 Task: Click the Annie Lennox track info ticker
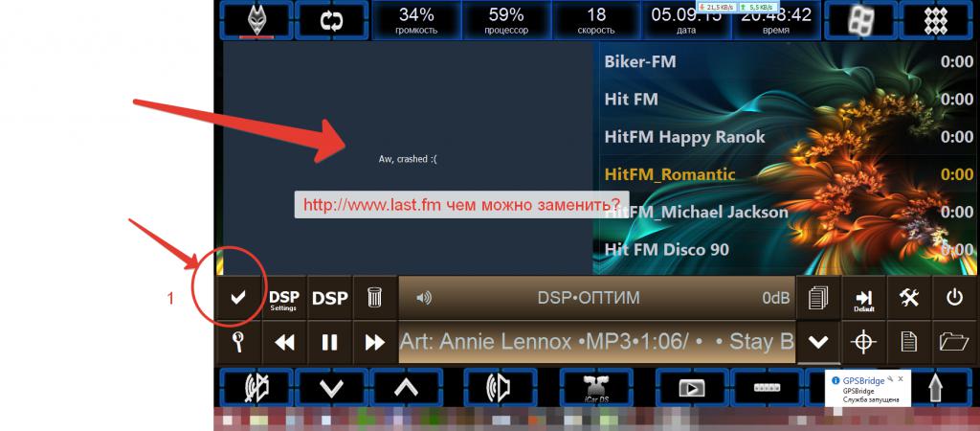coord(597,342)
